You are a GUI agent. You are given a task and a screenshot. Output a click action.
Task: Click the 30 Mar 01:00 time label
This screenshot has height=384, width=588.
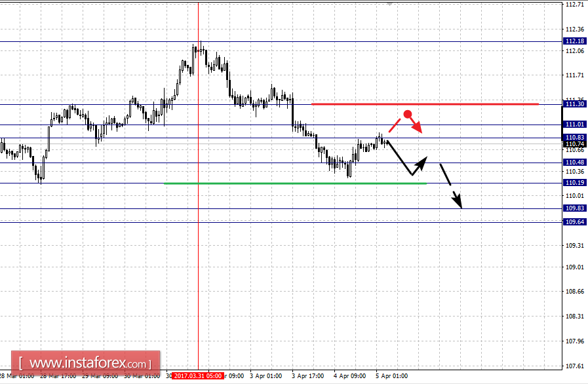(x=142, y=375)
